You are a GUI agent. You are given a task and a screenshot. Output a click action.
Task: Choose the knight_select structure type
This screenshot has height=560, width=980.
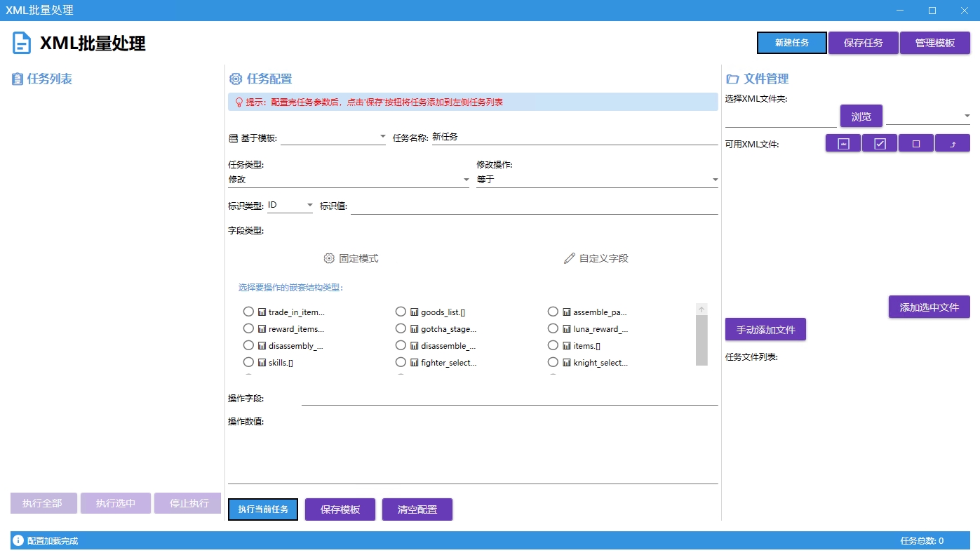pyautogui.click(x=553, y=362)
